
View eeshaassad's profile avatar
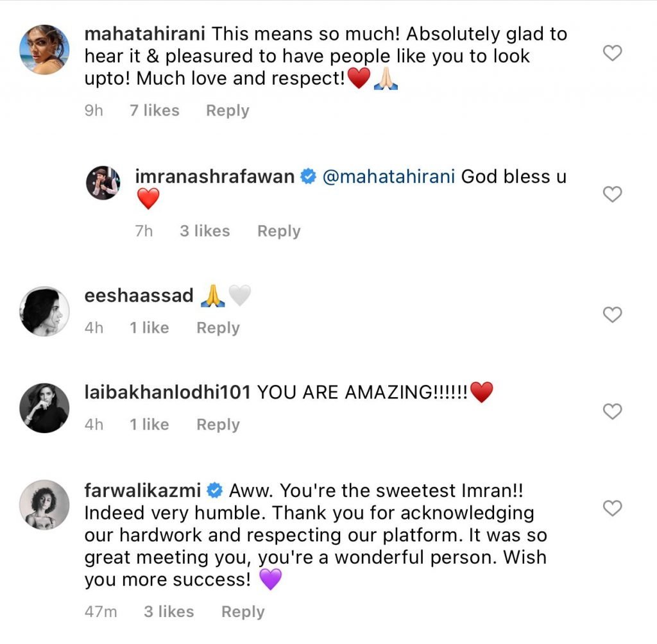tap(44, 311)
